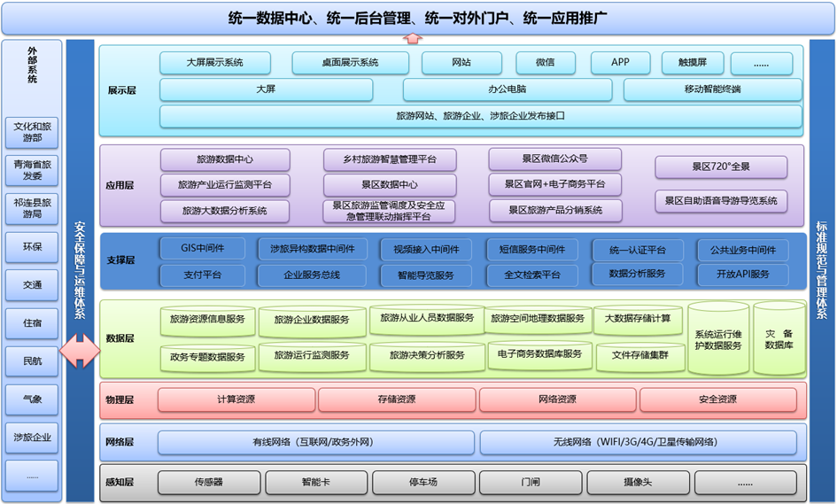Click 智能导览服务

click(x=427, y=275)
